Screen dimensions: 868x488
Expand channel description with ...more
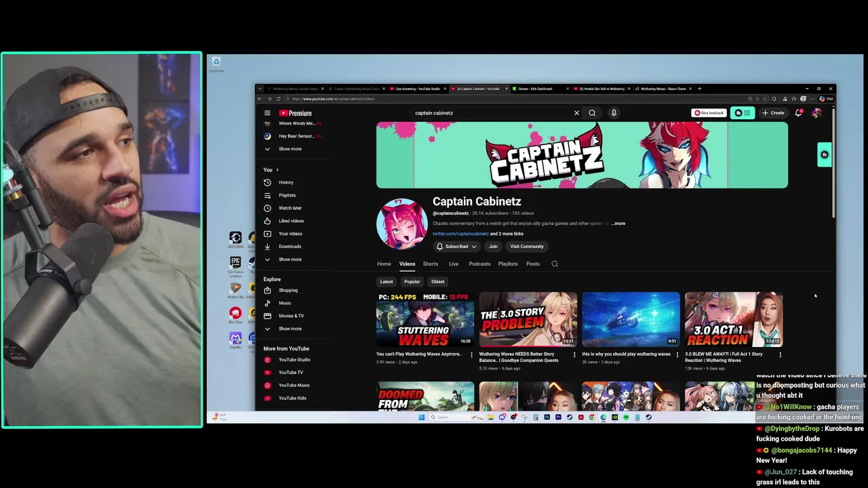click(618, 223)
